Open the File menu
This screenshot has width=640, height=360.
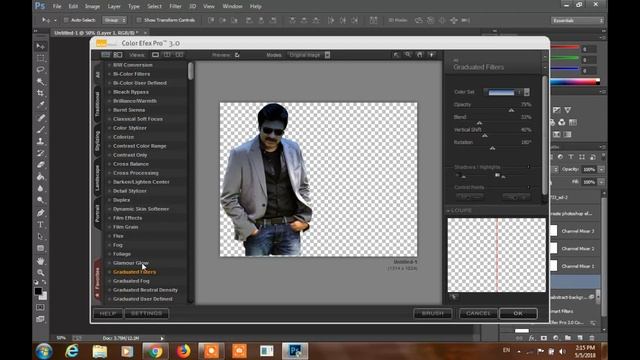tap(57, 7)
